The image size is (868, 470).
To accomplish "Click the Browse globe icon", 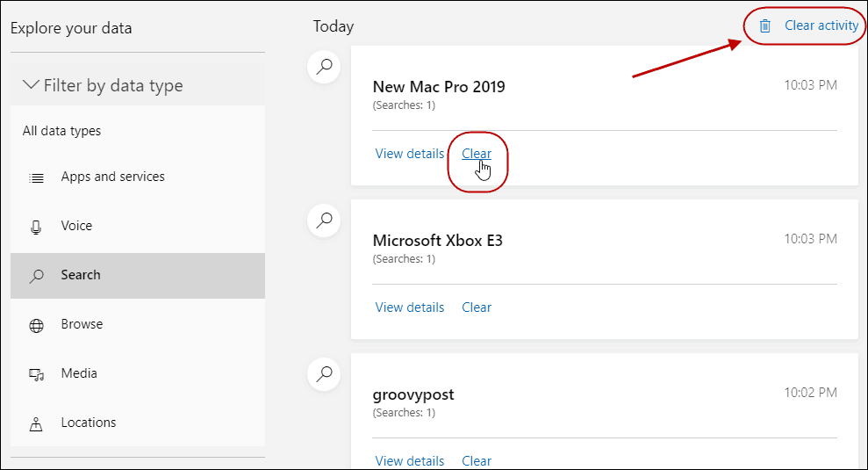I will coord(37,325).
